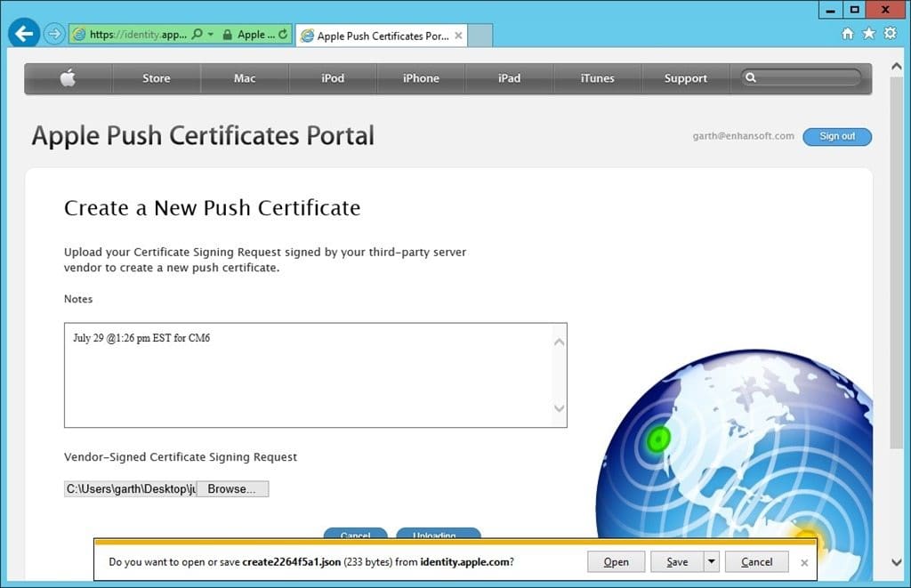911x588 pixels.
Task: Click the Create a New Push Certificate heading
Action: tap(212, 208)
